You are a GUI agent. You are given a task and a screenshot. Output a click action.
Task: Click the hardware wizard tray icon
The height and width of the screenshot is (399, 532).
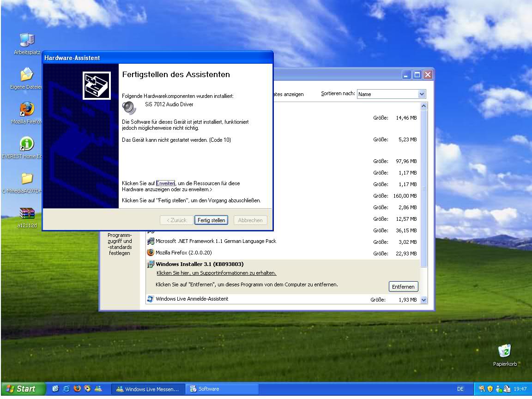point(482,389)
